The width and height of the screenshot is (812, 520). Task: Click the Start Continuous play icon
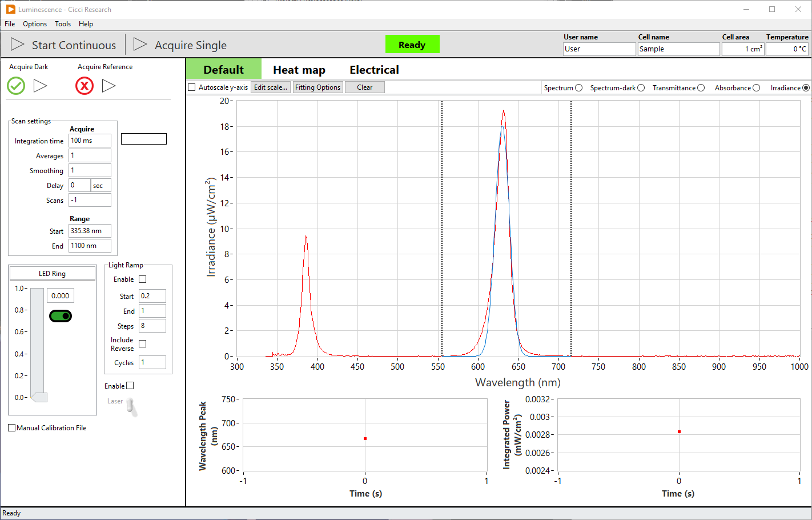coord(17,45)
